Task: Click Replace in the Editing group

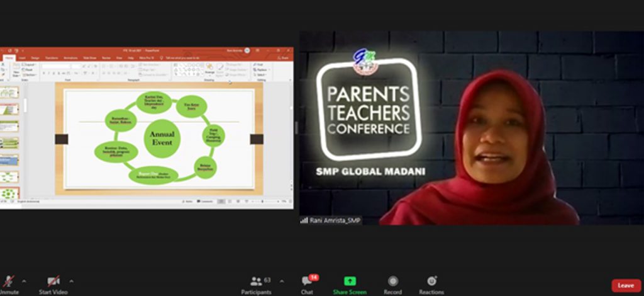Action: (262, 70)
